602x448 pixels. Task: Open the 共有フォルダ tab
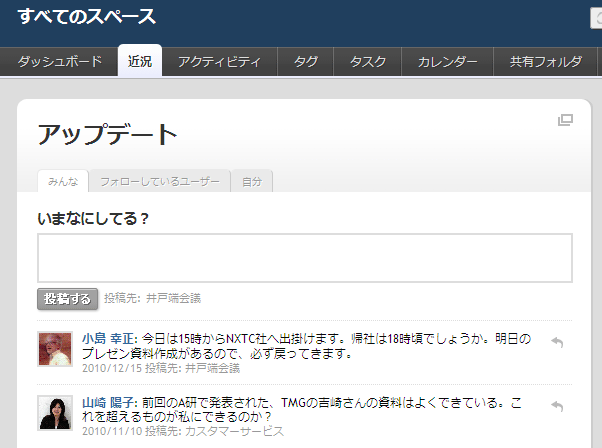click(x=545, y=61)
